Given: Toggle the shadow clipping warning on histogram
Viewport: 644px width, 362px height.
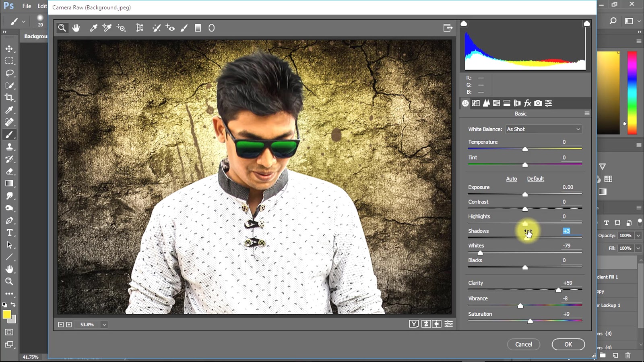Looking at the screenshot, I should pyautogui.click(x=464, y=24).
